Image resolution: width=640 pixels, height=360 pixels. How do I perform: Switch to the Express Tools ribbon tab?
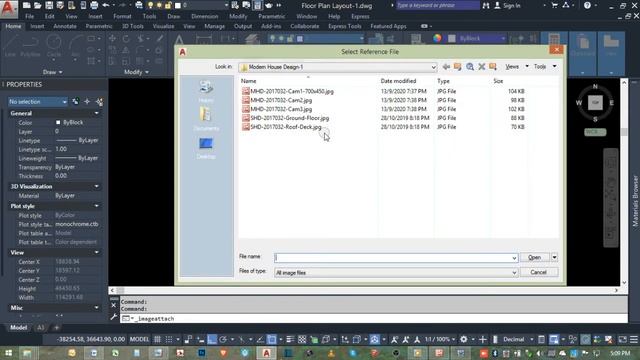click(x=344, y=26)
